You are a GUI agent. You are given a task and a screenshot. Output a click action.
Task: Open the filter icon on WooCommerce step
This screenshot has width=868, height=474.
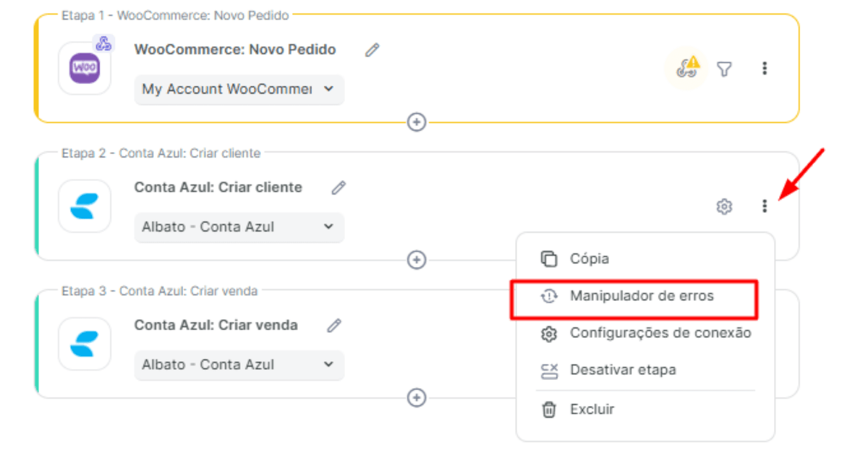pos(724,69)
